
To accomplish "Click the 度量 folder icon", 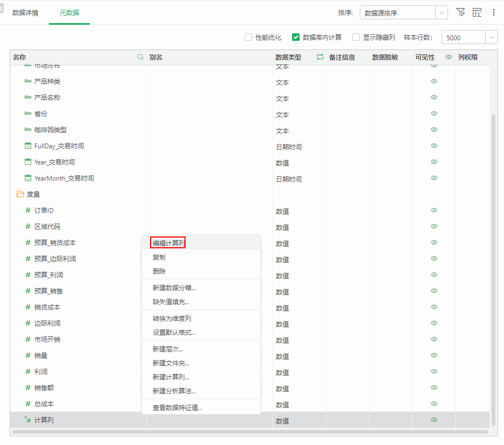I will coord(20,194).
